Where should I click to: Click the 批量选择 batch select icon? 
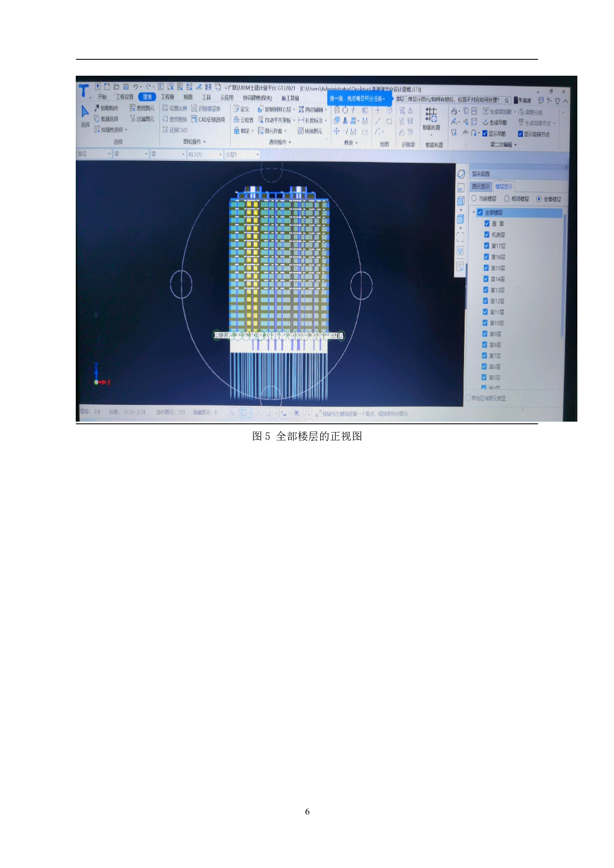click(97, 119)
